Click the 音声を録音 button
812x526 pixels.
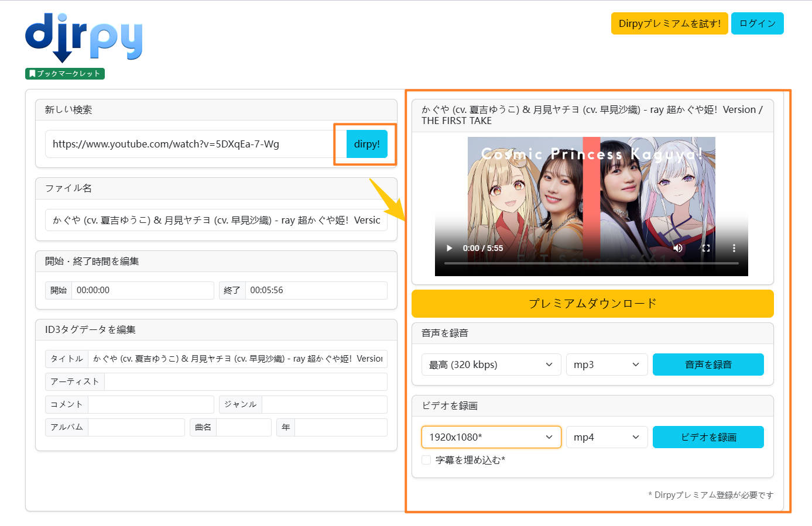click(708, 365)
